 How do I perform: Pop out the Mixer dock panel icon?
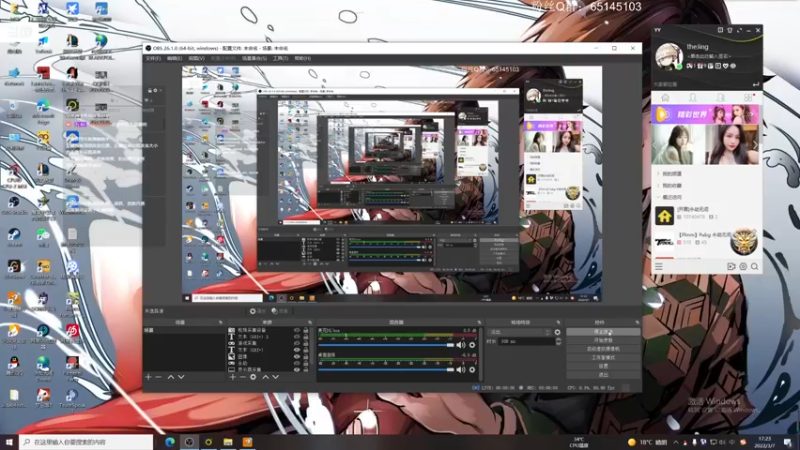click(479, 322)
